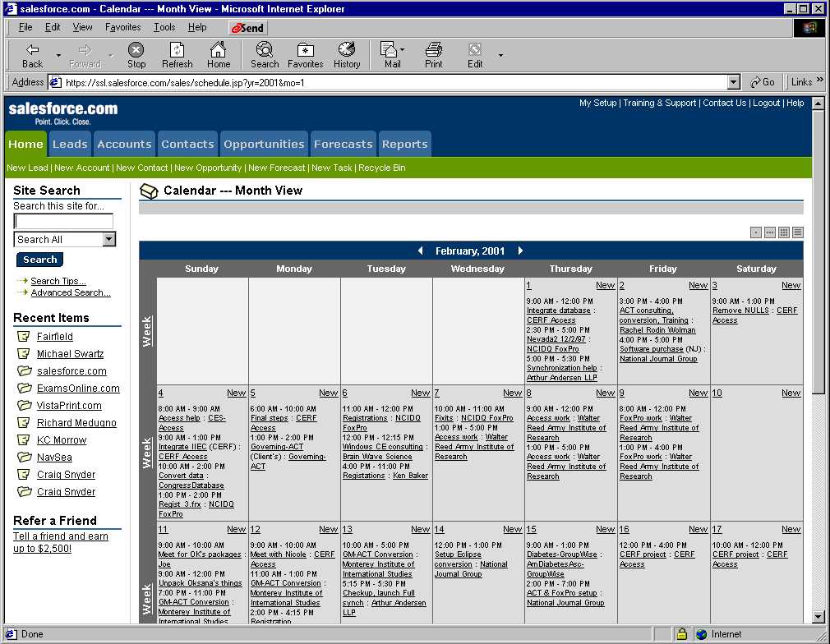Open the Recycle Bin link
The width and height of the screenshot is (830, 644).
[x=381, y=168]
